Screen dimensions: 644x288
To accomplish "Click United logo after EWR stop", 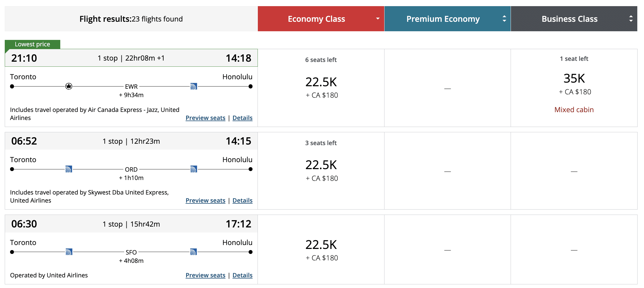I will (x=194, y=87).
